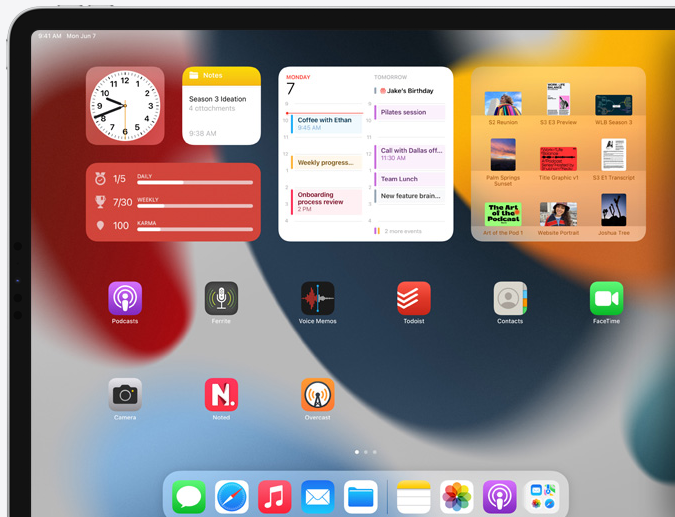The image size is (675, 517).
Task: Open the Camera app
Action: 125,394
